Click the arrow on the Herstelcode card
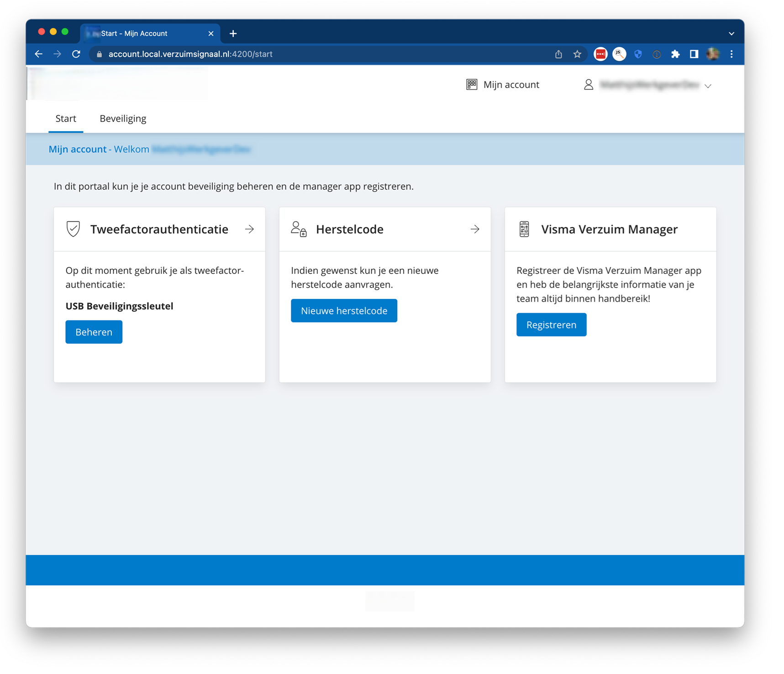Image resolution: width=784 pixels, height=674 pixels. pos(475,229)
